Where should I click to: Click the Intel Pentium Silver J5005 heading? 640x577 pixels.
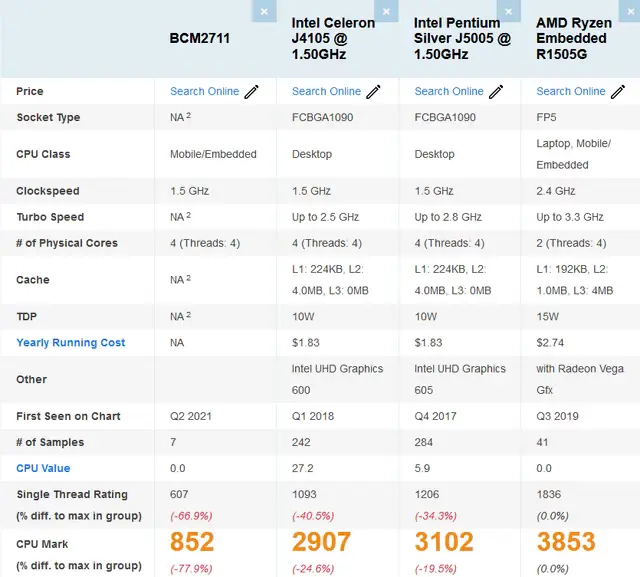coord(462,38)
